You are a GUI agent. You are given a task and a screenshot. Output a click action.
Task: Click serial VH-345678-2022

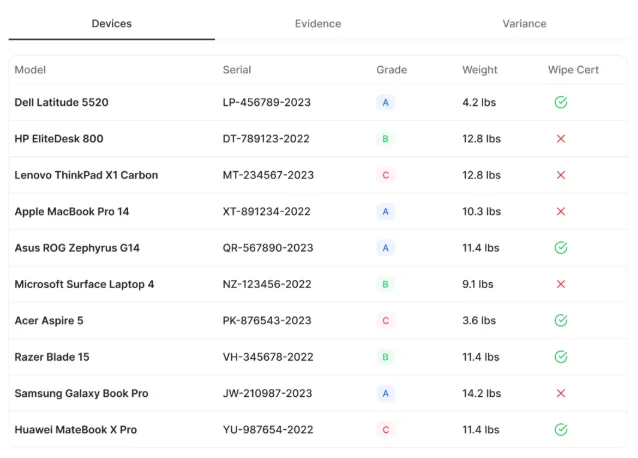tap(268, 357)
